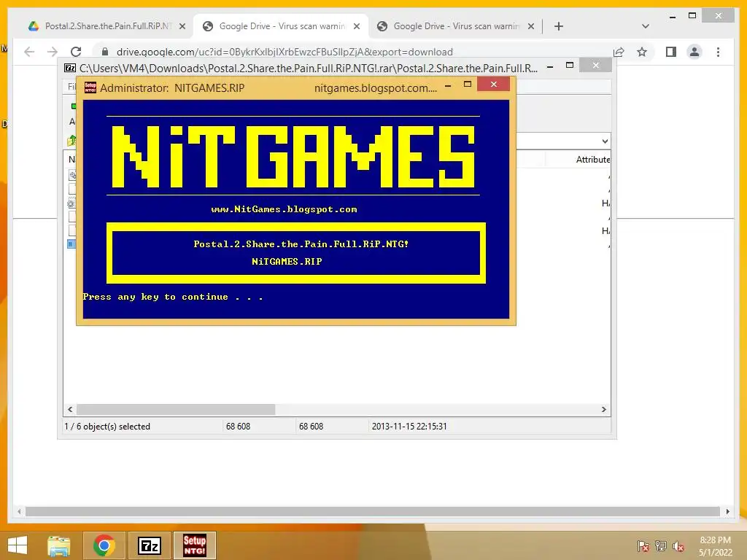Click www.NitGames.blogspot.com text in console
Screen dimensions: 747x560
[x=284, y=209]
